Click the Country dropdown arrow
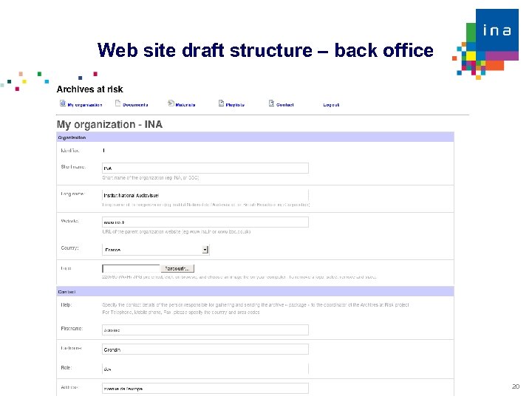Image resolution: width=532 pixels, height=399 pixels. (205, 250)
